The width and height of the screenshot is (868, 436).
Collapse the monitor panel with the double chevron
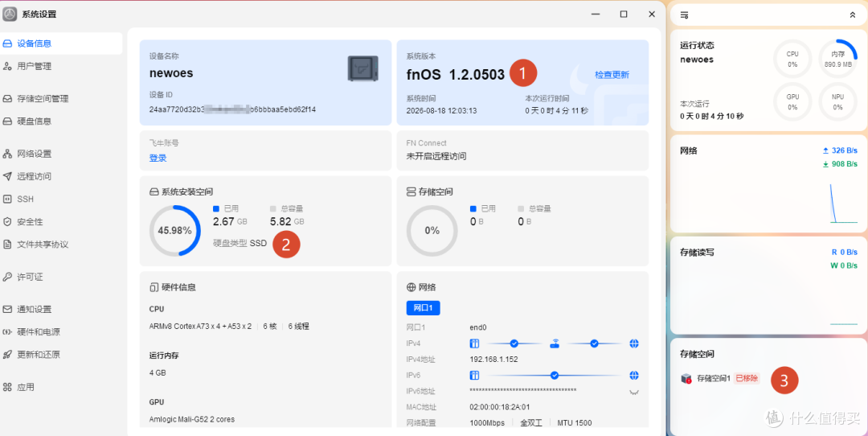853,15
